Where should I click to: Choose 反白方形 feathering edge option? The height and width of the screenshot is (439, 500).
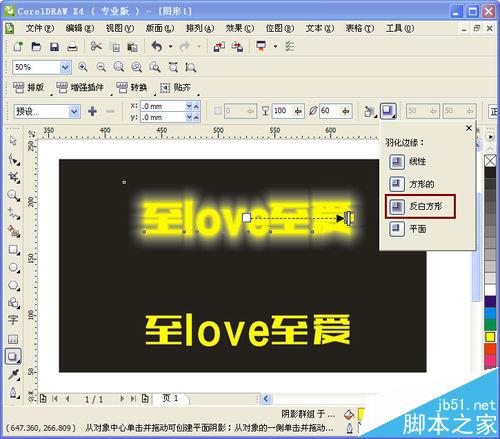(x=420, y=207)
